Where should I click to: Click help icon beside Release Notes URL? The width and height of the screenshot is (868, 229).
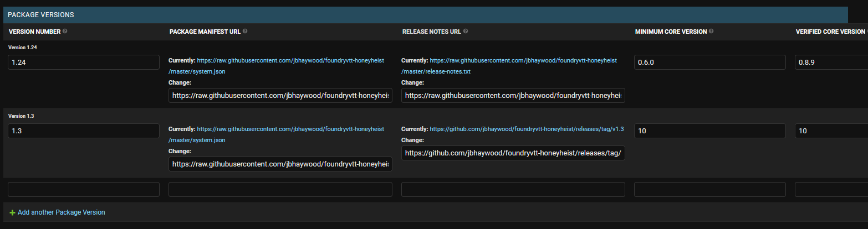click(466, 32)
